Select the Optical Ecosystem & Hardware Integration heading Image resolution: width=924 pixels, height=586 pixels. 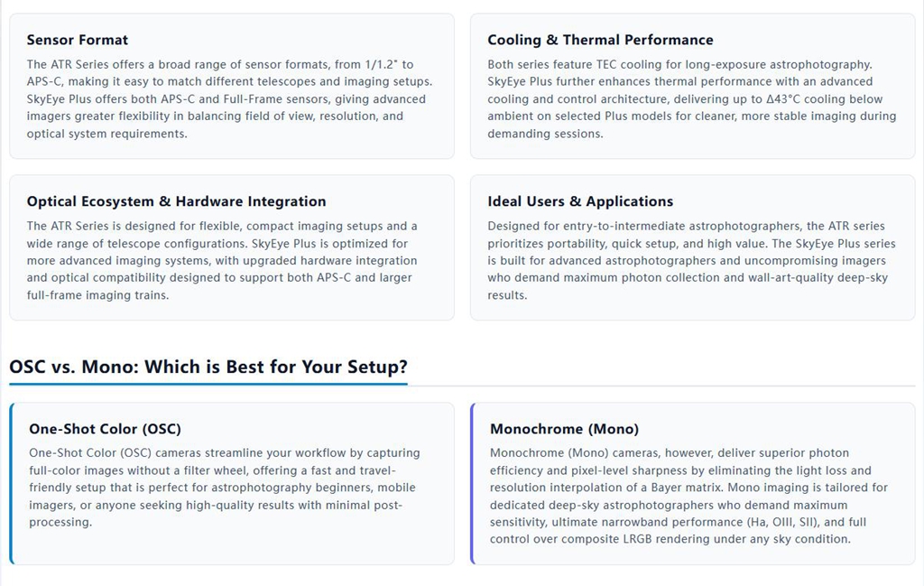point(176,201)
